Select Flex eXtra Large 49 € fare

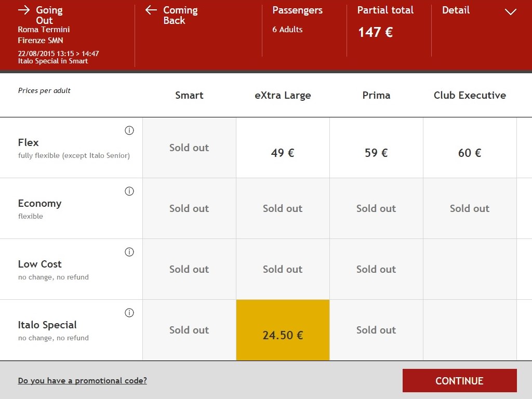(x=283, y=153)
